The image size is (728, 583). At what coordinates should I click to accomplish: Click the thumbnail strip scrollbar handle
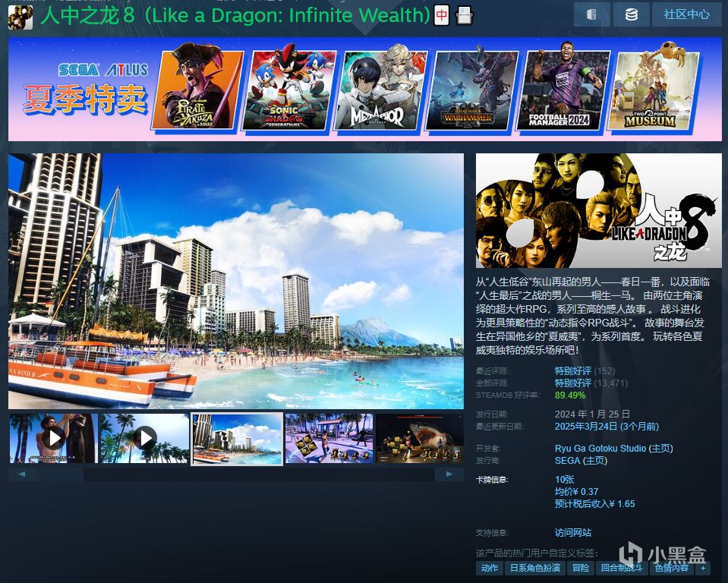(61, 474)
